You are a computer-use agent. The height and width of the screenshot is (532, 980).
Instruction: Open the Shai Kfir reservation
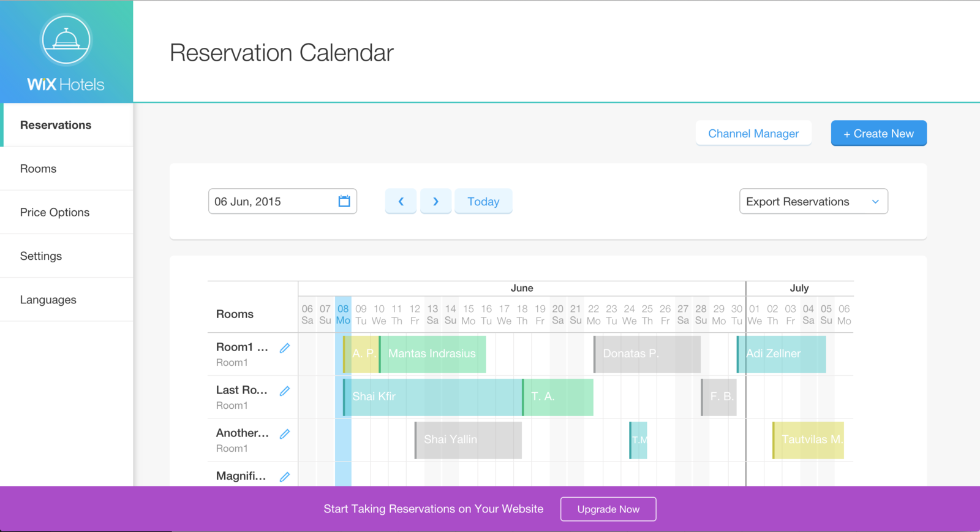(x=432, y=397)
